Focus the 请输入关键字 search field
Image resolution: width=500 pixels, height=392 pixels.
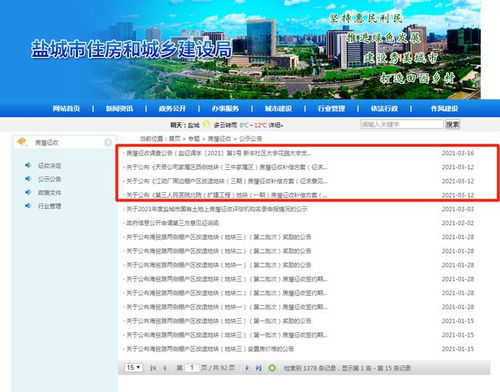coord(402,124)
